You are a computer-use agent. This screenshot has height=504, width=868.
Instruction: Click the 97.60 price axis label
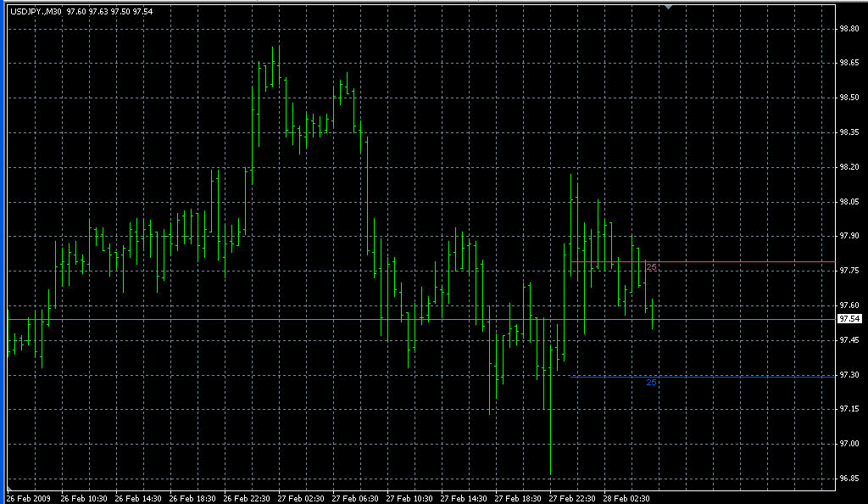[x=849, y=305]
